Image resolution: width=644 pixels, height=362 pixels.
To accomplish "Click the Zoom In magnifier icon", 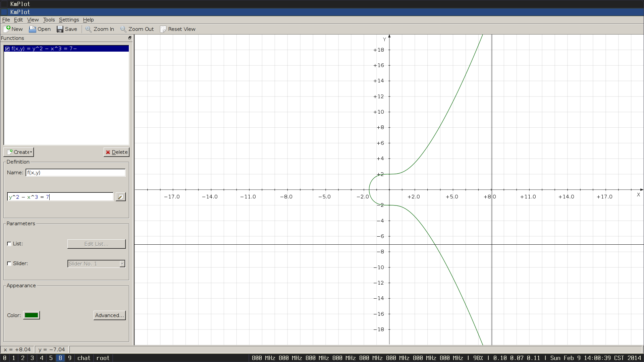I will pyautogui.click(x=88, y=29).
